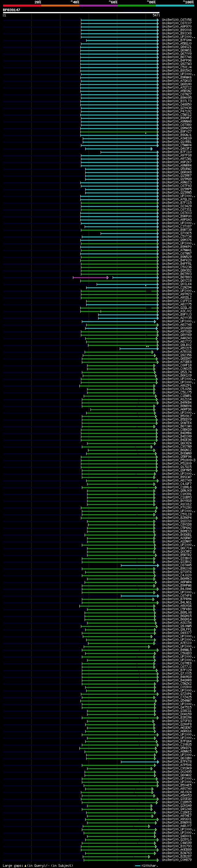Open the hit UniRef100_B9SVX6
The image size is (197, 868).
[176, 30]
